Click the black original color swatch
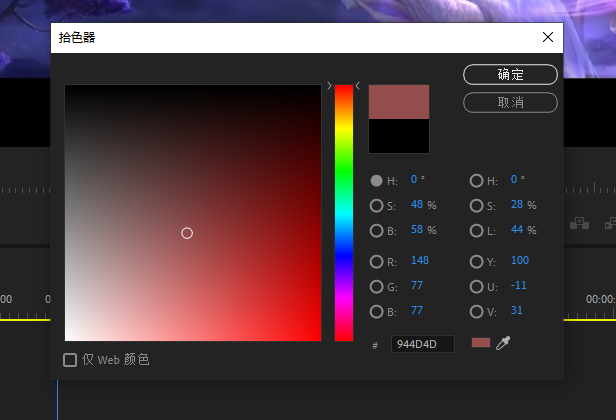The image size is (616, 420). [399, 136]
